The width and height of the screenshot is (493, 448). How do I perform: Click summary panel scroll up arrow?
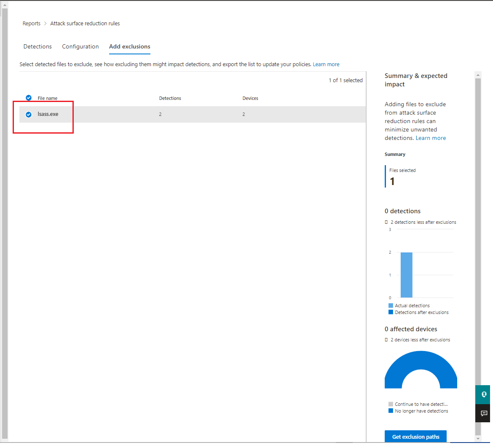(x=478, y=75)
